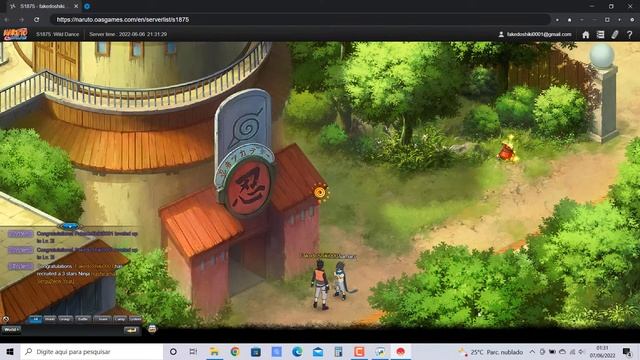This screenshot has height=360, width=640.
Task: Click the user account icon beside the email
Action: click(501, 35)
